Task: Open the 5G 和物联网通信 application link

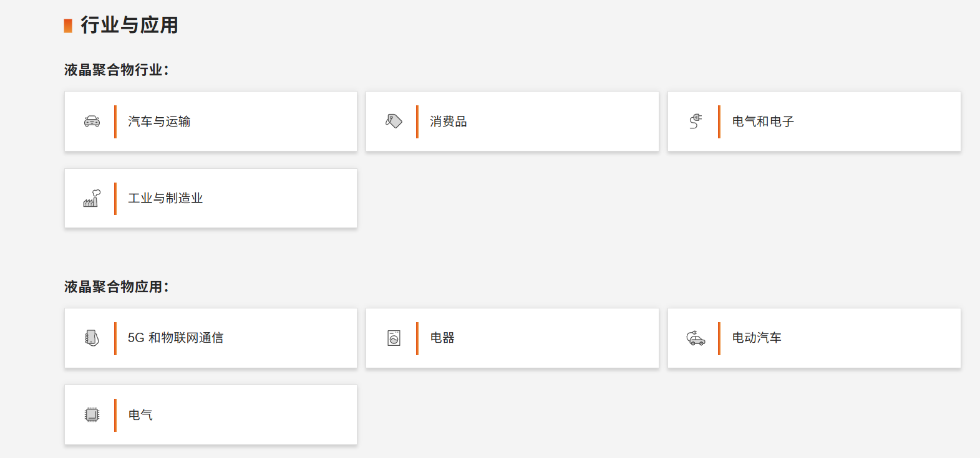Action: coord(175,338)
